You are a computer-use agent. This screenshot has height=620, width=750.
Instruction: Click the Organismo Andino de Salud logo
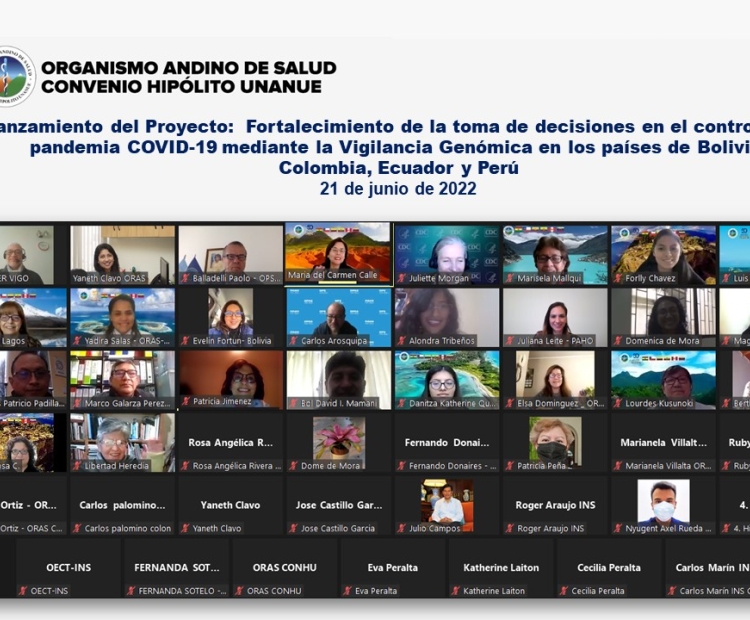14,76
